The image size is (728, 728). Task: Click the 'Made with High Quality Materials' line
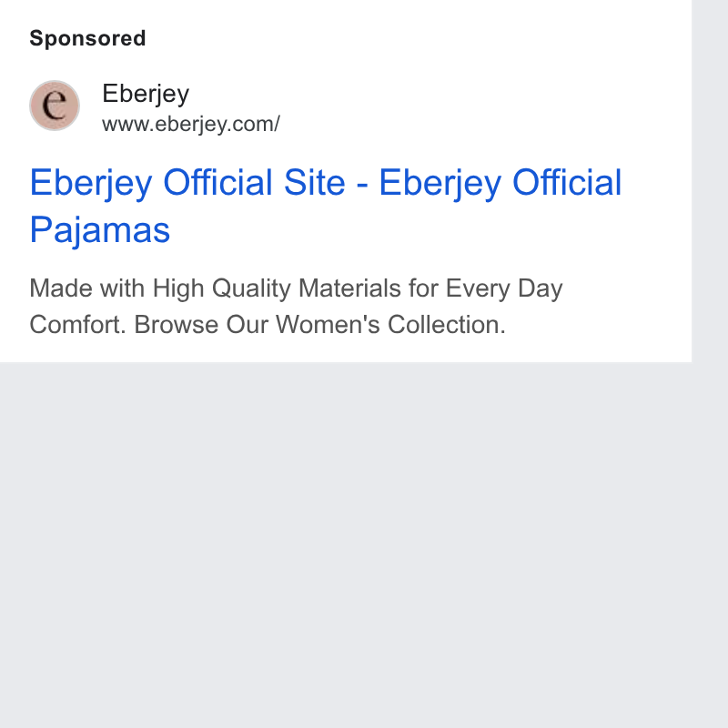tap(296, 288)
